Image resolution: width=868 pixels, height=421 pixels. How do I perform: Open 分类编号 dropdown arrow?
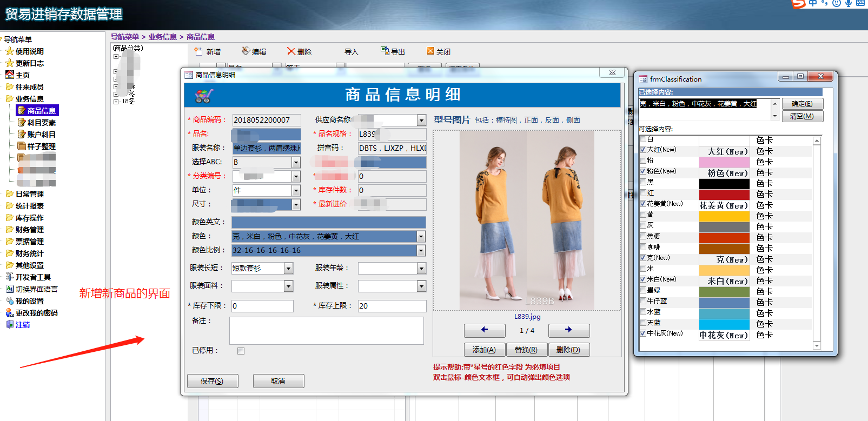[296, 176]
